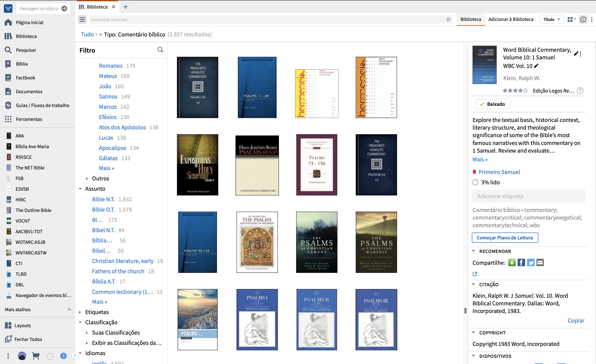The height and width of the screenshot is (364, 596).
Task: Open the view mode grid dropdown
Action: coord(572,19)
